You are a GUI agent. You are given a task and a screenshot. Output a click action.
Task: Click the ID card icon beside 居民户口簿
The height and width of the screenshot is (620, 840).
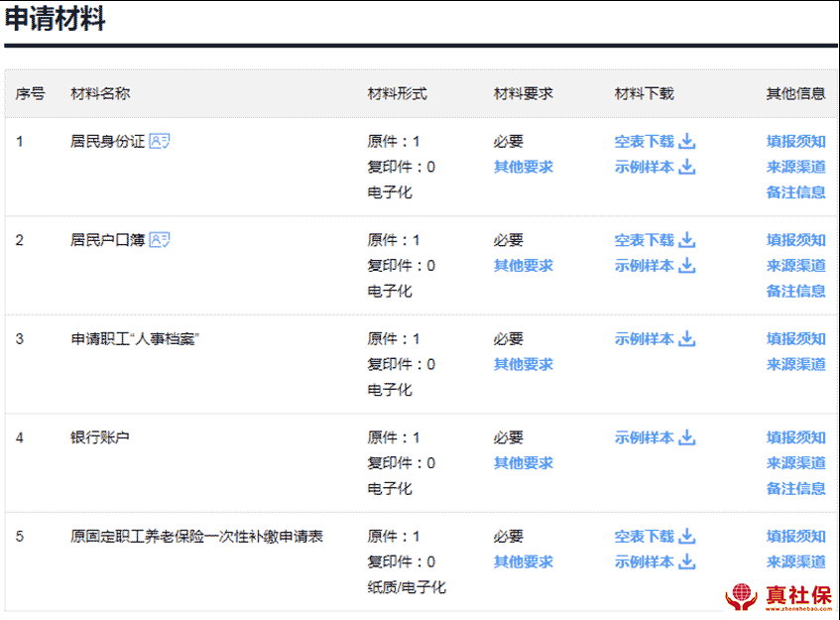coord(160,239)
